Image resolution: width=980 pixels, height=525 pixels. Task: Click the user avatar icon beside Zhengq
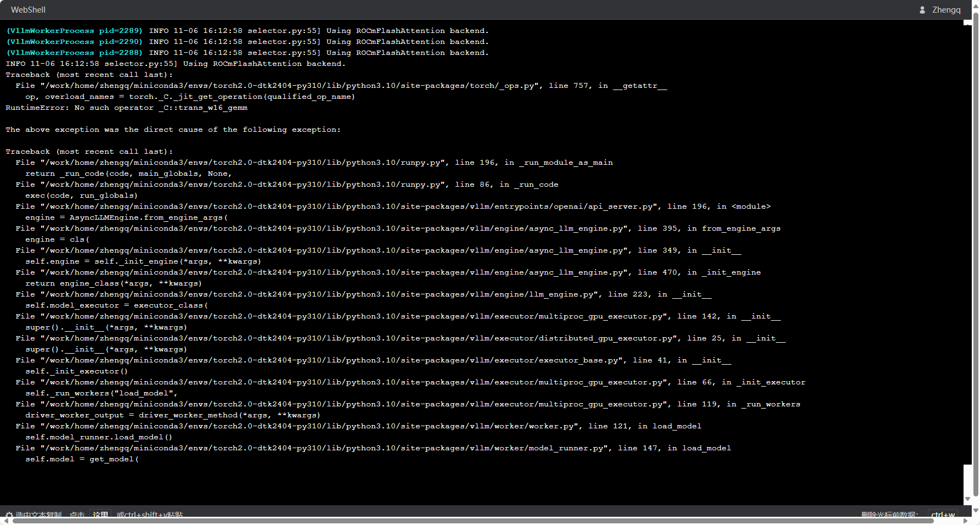pos(922,10)
